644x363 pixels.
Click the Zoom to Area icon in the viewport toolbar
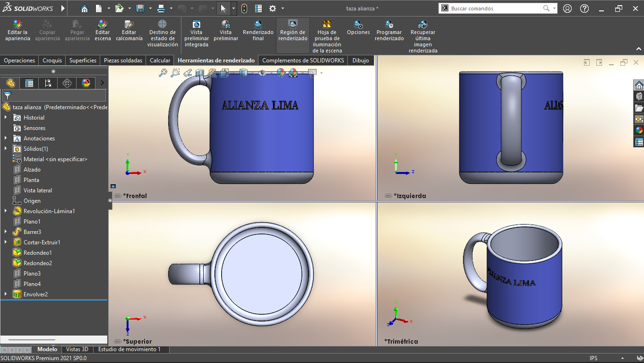tap(175, 72)
